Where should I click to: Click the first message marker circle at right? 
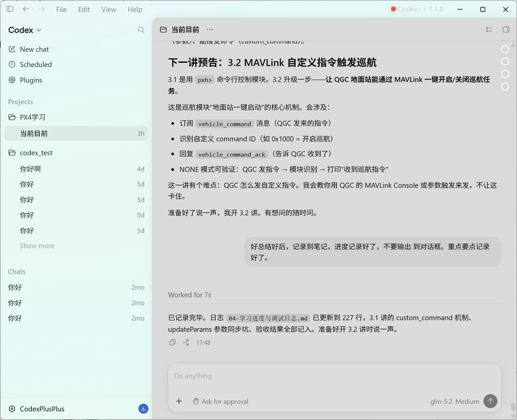[505, 49]
